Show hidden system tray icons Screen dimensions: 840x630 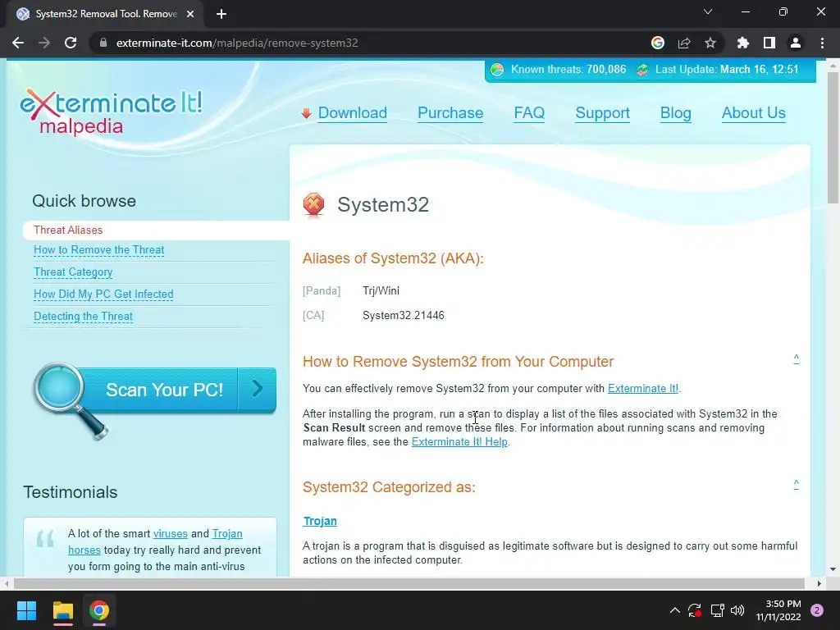[x=675, y=610]
